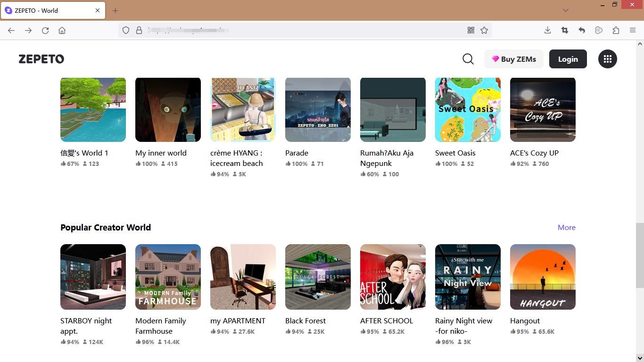Click the ZEPETO logo
The image size is (644, 362).
tap(41, 59)
